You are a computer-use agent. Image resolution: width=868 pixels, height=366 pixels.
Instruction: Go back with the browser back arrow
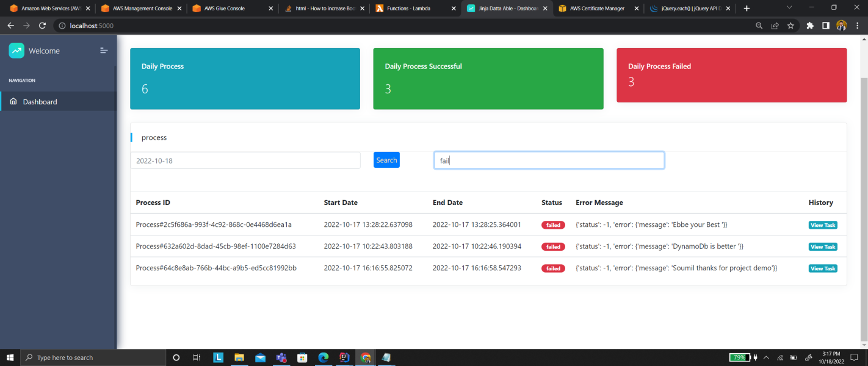point(10,26)
